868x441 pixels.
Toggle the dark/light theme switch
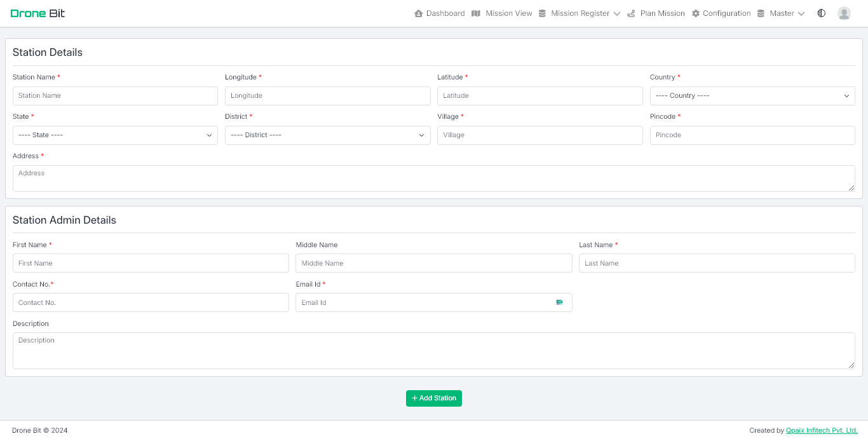coord(821,13)
